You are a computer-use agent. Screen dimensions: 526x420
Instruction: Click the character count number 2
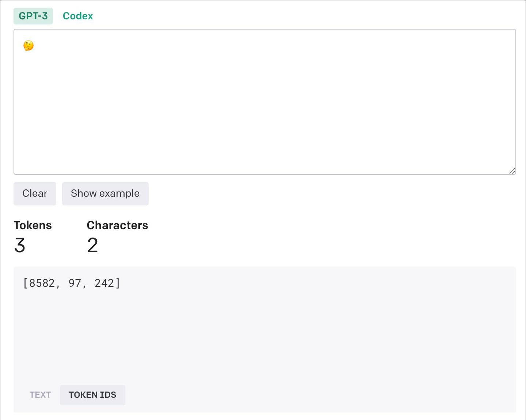(x=92, y=245)
